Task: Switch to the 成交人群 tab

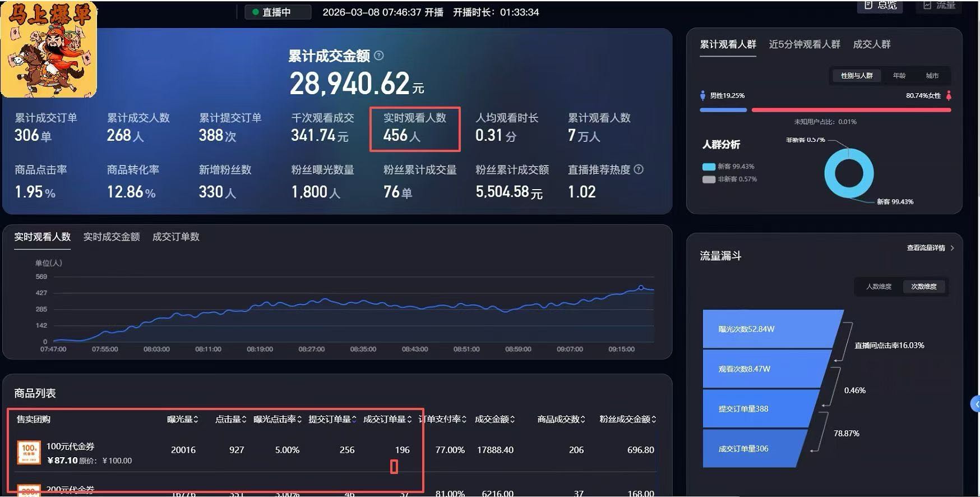Action: pyautogui.click(x=872, y=44)
